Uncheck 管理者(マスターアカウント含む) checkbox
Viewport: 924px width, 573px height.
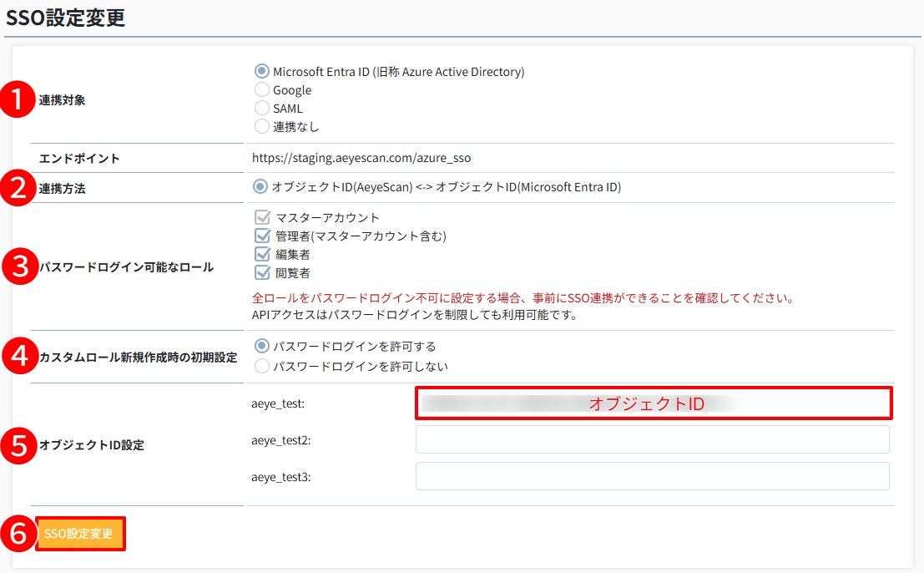pos(263,236)
